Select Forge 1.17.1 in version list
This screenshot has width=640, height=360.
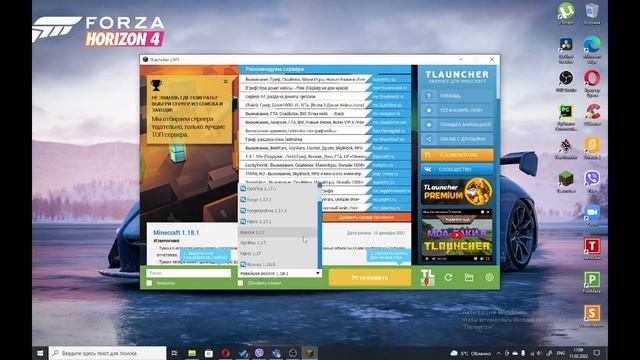277,200
